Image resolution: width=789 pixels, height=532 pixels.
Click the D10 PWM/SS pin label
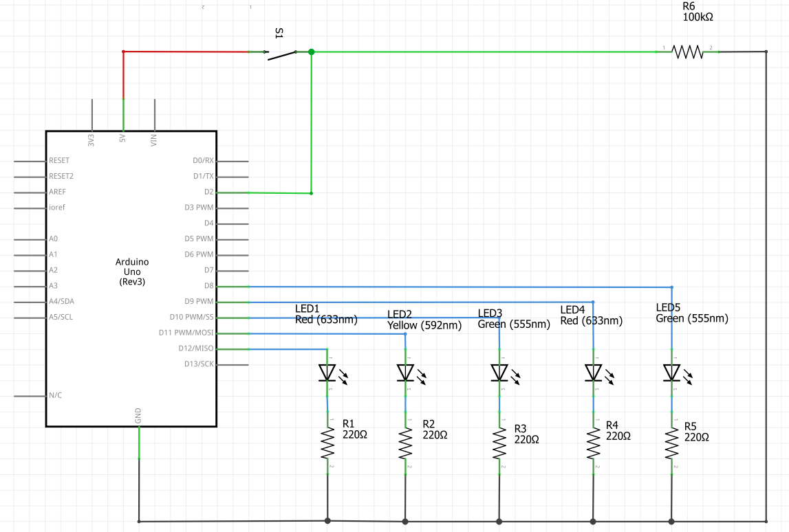(192, 317)
